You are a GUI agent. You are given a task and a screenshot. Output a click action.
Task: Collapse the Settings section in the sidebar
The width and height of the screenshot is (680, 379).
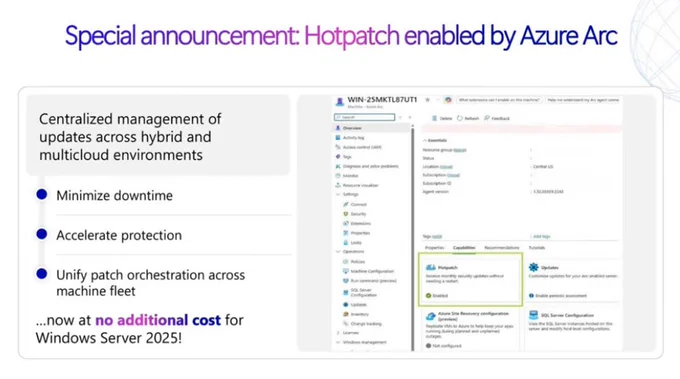pyautogui.click(x=338, y=194)
